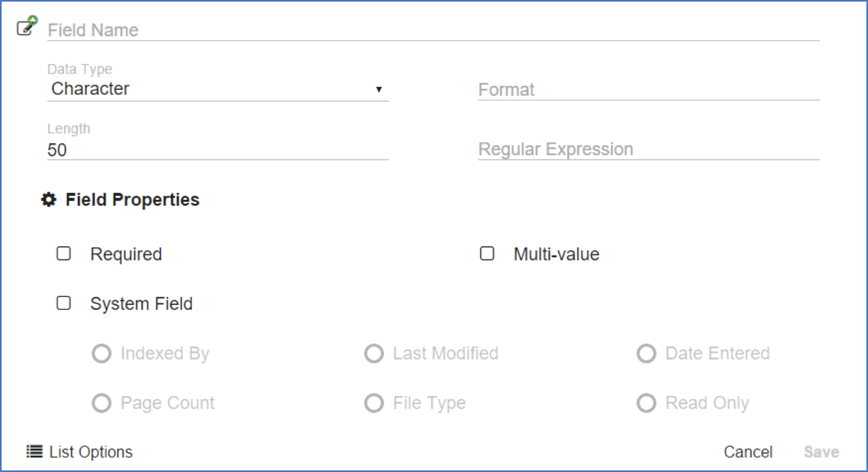
Task: Tick the Multi-value checkbox
Action: [x=487, y=254]
